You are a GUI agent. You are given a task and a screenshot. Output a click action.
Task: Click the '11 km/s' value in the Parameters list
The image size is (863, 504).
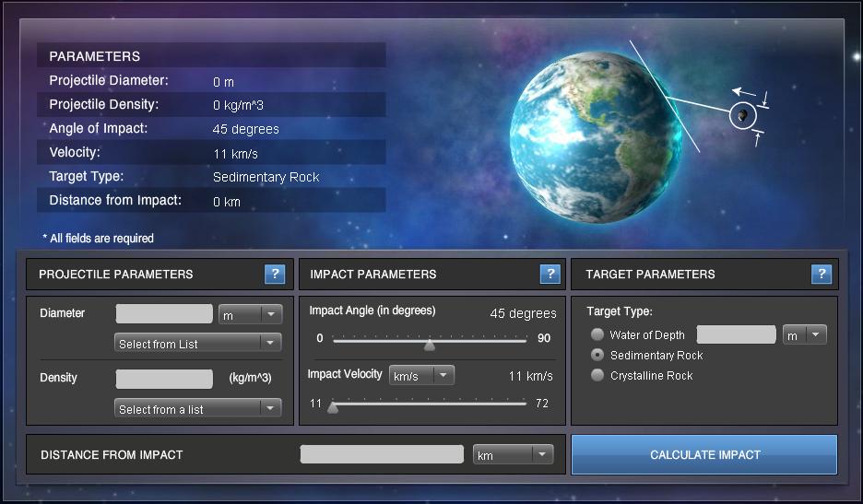pyautogui.click(x=235, y=154)
